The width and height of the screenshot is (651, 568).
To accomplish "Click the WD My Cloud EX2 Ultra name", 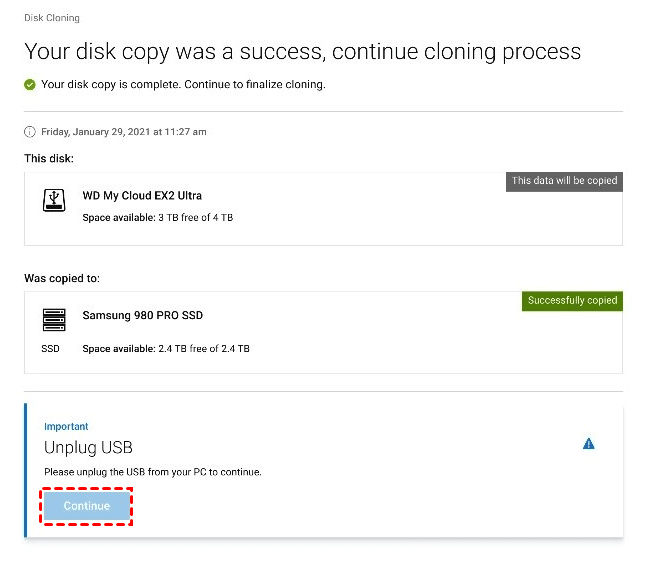I will coord(142,196).
